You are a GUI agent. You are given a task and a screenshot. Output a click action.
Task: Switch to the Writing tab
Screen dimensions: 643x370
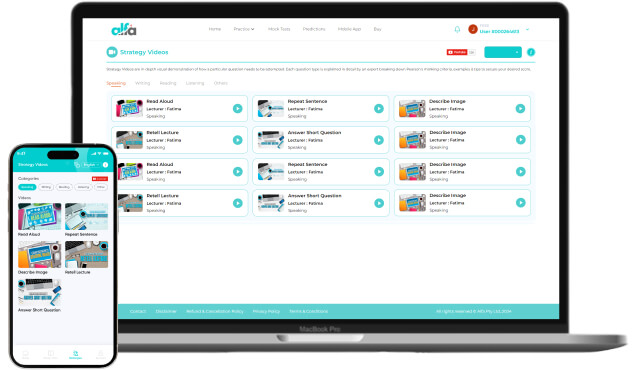point(142,83)
